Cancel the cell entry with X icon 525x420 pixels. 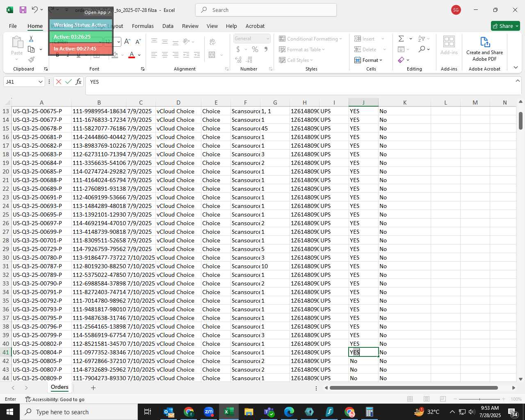(x=59, y=82)
